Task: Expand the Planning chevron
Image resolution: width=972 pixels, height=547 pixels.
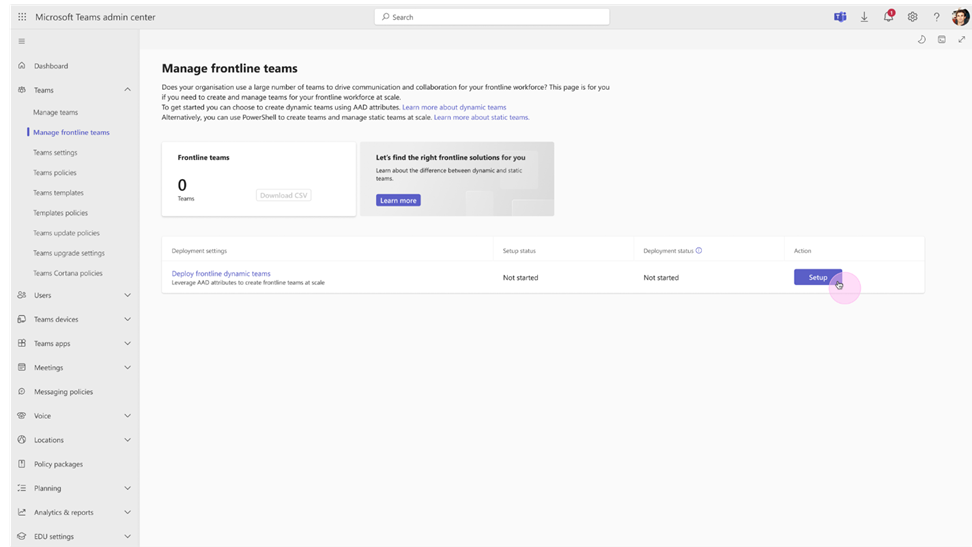Action: 127,488
